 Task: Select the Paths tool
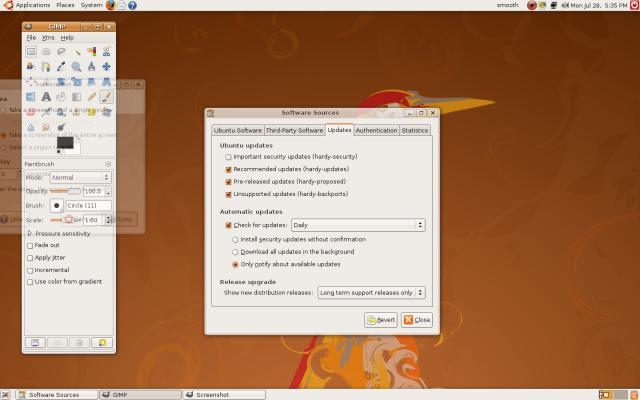pyautogui.click(x=46, y=67)
